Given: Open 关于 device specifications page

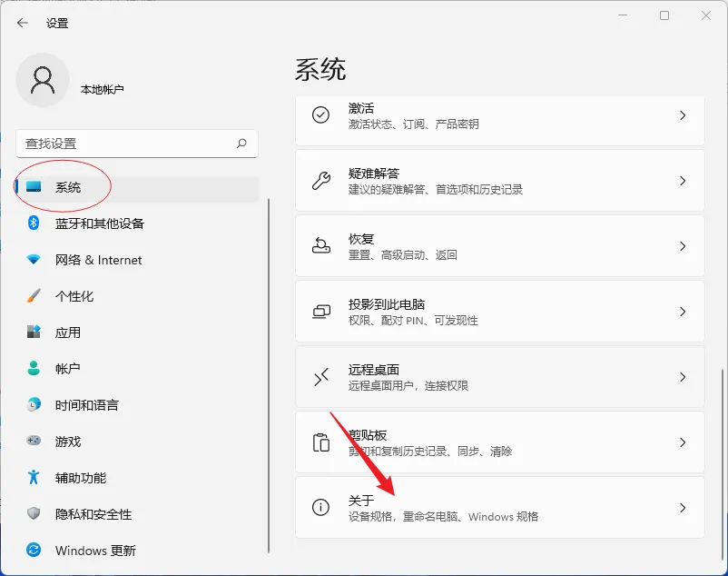Looking at the screenshot, I should pyautogui.click(x=499, y=508).
